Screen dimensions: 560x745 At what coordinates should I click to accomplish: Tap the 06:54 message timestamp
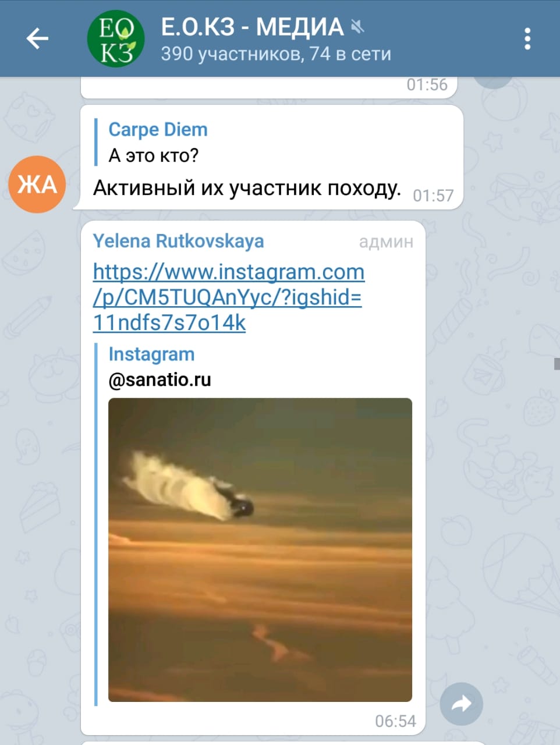coord(395,721)
